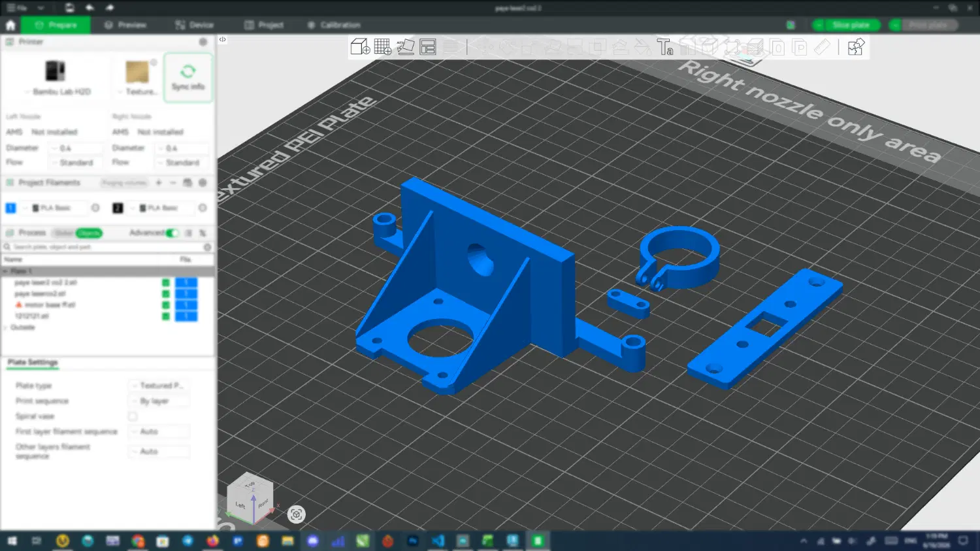Open the Calibration tab
Viewport: 980px width, 551px height.
pyautogui.click(x=334, y=25)
